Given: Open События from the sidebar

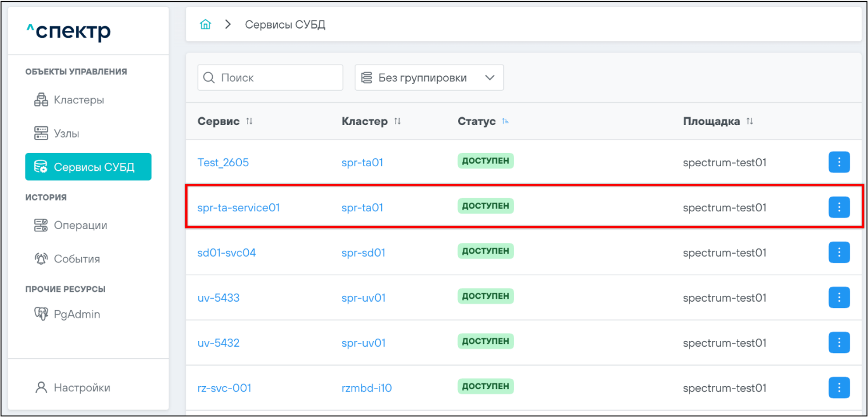Looking at the screenshot, I should [x=76, y=259].
